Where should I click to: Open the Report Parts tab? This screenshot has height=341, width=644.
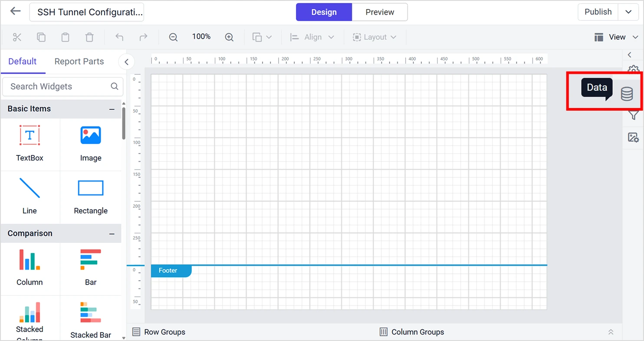tap(79, 62)
